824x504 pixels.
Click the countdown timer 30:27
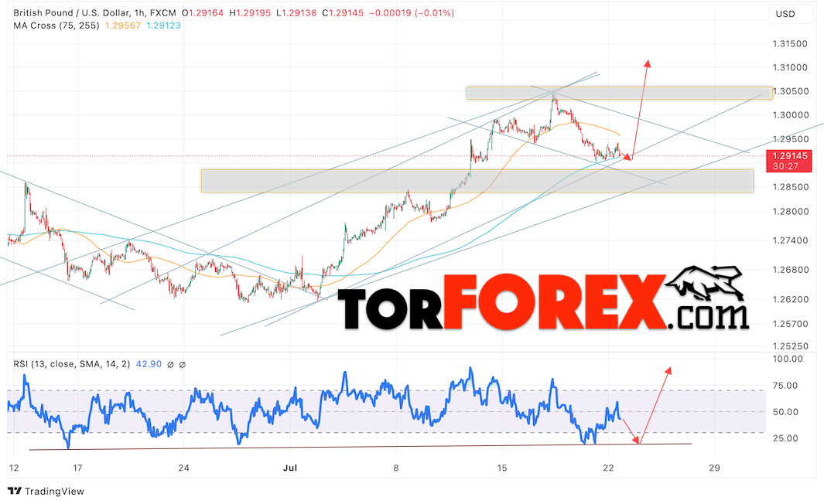pyautogui.click(x=785, y=166)
